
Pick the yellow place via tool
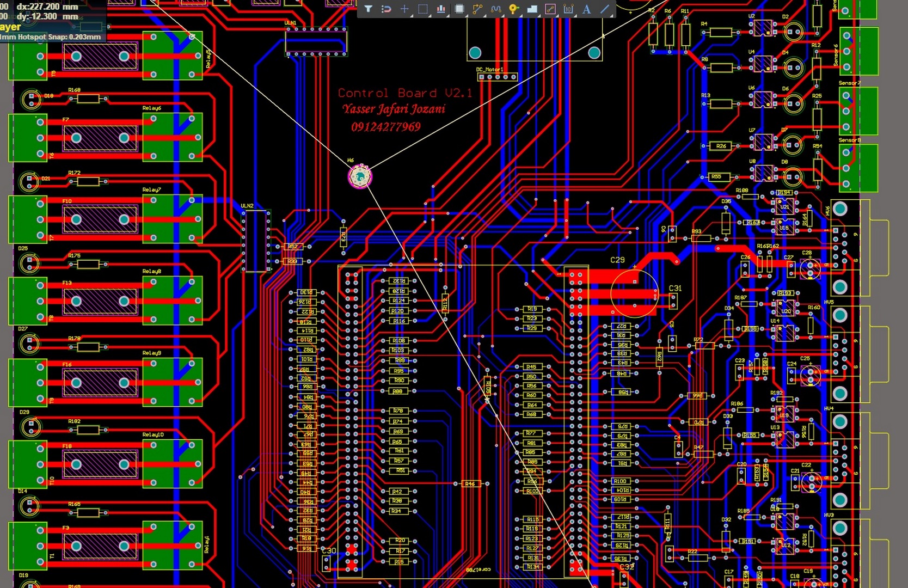[x=513, y=9]
